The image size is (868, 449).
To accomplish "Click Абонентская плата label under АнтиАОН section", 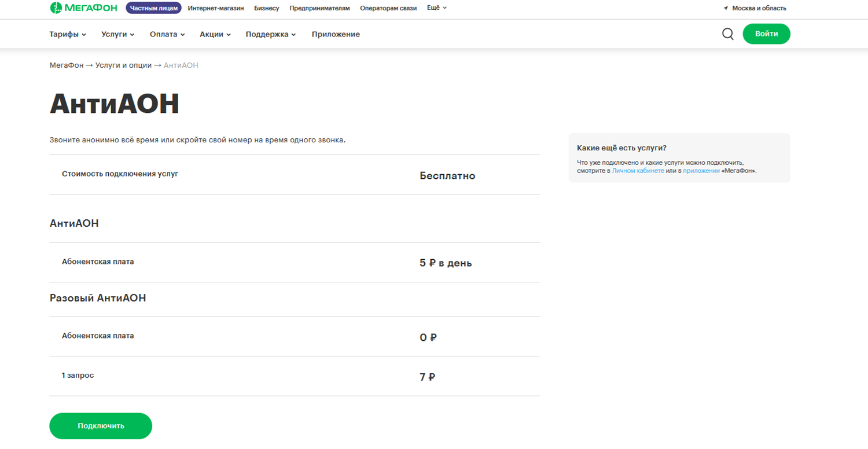I will tap(98, 262).
